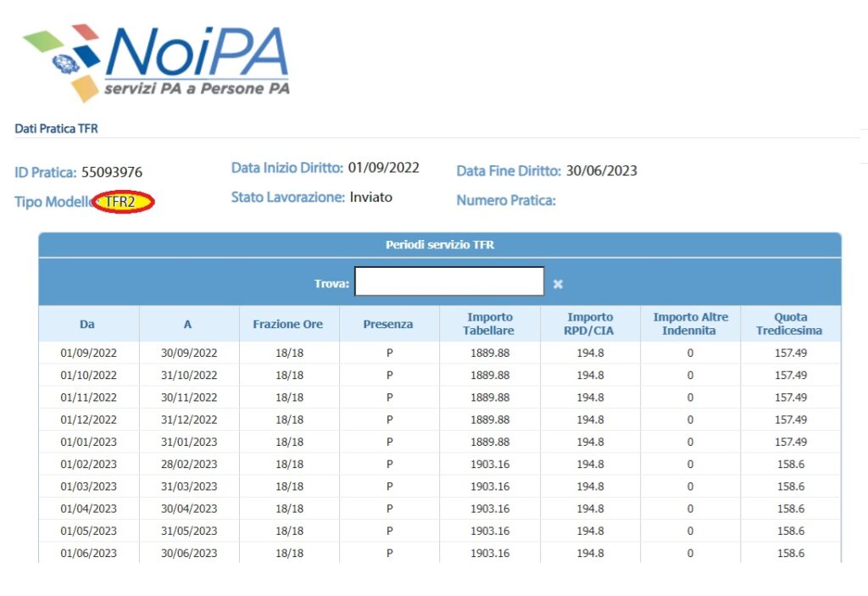Click the Quota Tredicesima column header
Screen dimensions: 868x596
[x=790, y=324]
